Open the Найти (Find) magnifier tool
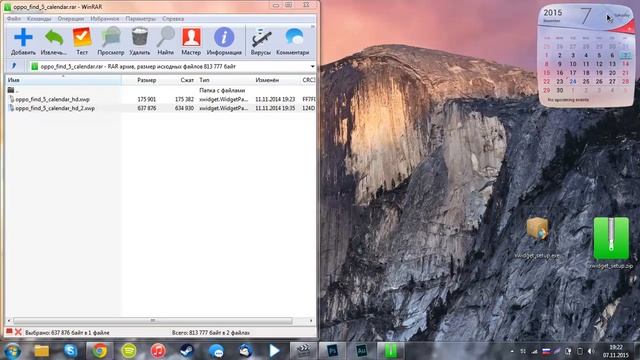The height and width of the screenshot is (360, 640). click(165, 41)
